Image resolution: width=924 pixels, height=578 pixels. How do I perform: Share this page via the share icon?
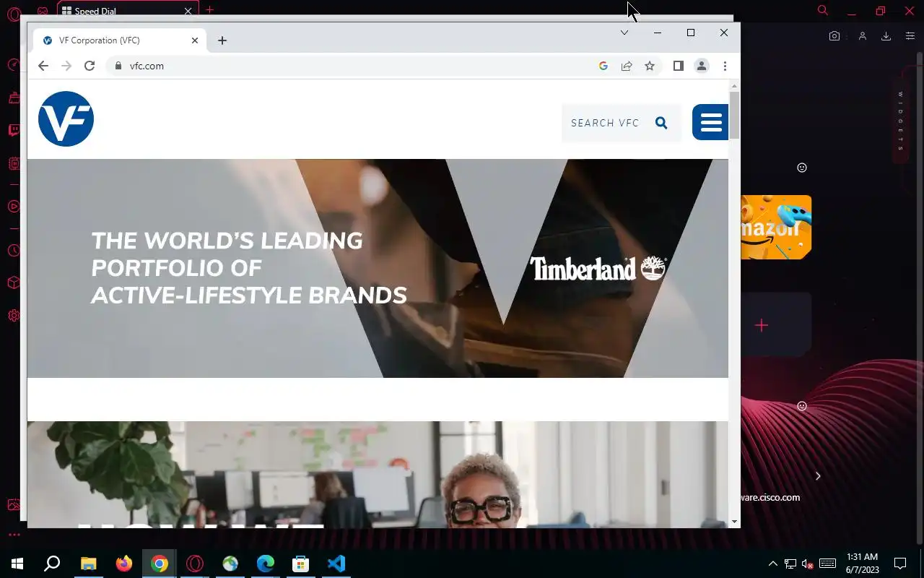(627, 66)
